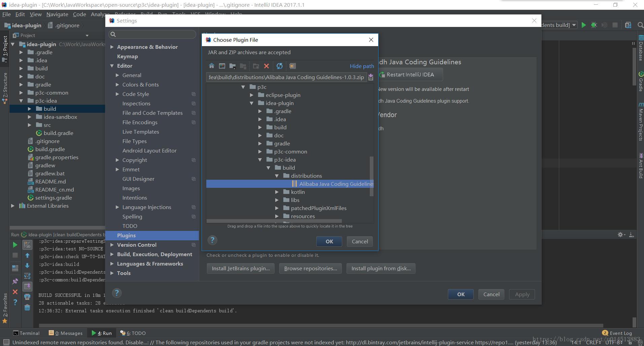
Task: Switch to 0: Messages tool tab
Action: tap(66, 333)
